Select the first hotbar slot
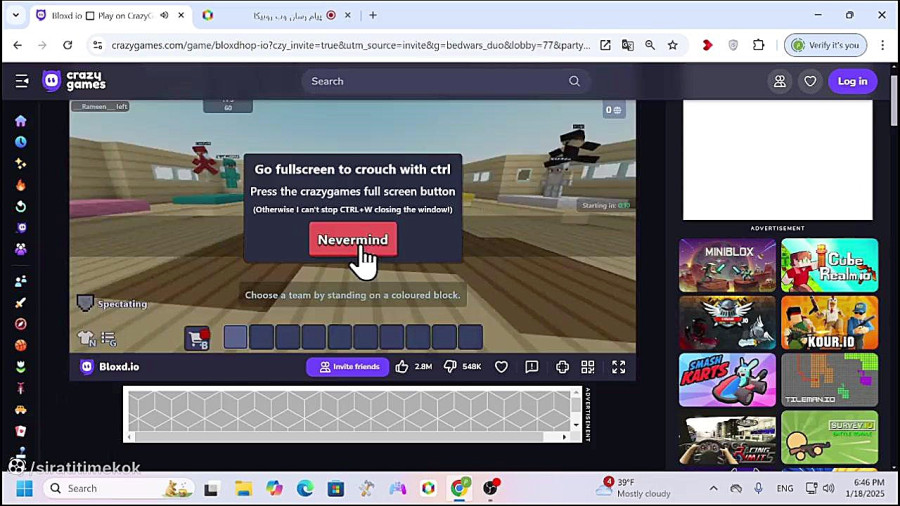This screenshot has height=506, width=900. tap(235, 337)
